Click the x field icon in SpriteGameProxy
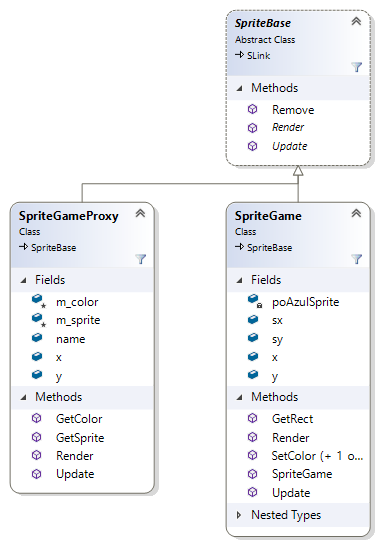Screen dimensions: 379x545 point(37,356)
